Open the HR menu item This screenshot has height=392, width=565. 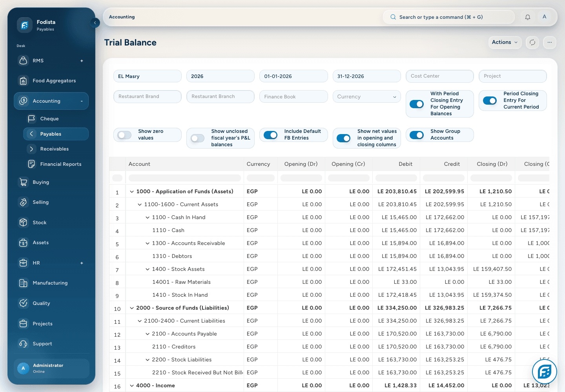(51, 263)
